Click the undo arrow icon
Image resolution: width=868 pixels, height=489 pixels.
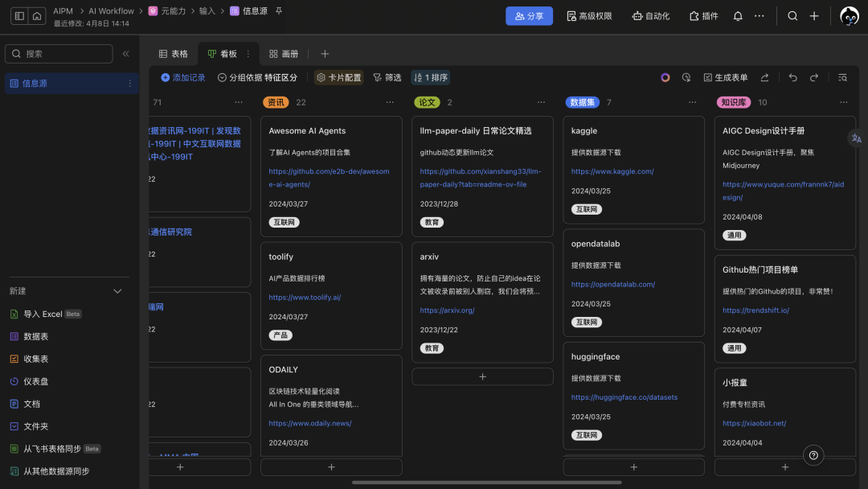click(x=793, y=78)
